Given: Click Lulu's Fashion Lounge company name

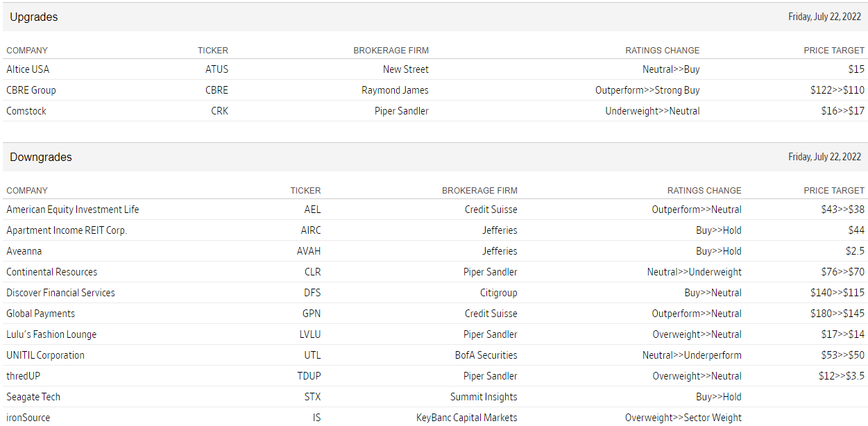Looking at the screenshot, I should pyautogui.click(x=51, y=334).
